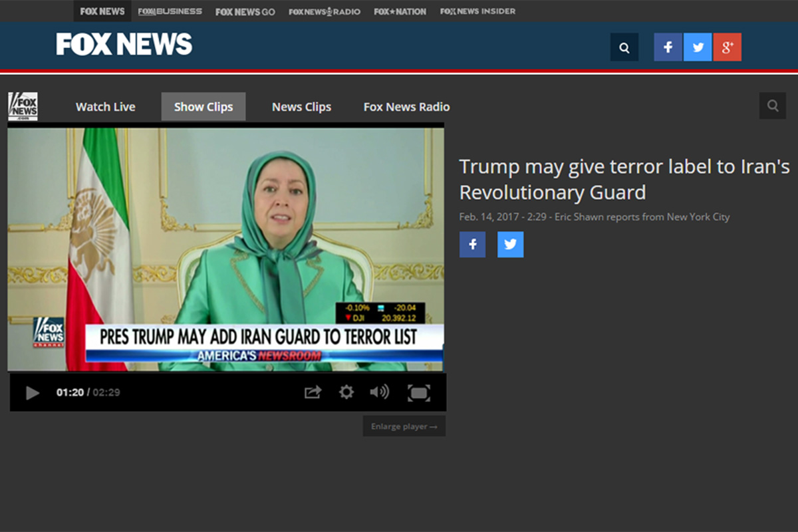Click the Fox News logo in header
The width and height of the screenshot is (798, 532).
(x=124, y=45)
